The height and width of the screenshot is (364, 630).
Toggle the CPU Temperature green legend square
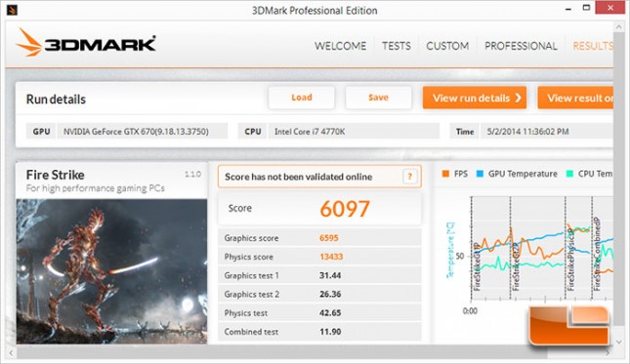(569, 174)
